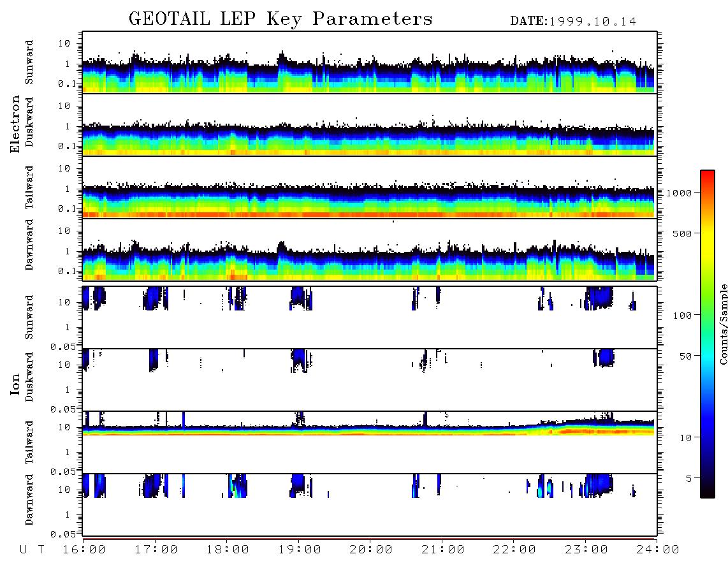Click the Electron group axis label

15,124
